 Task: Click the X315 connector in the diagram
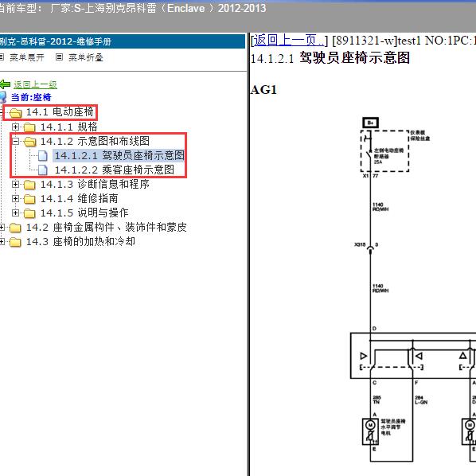370,249
